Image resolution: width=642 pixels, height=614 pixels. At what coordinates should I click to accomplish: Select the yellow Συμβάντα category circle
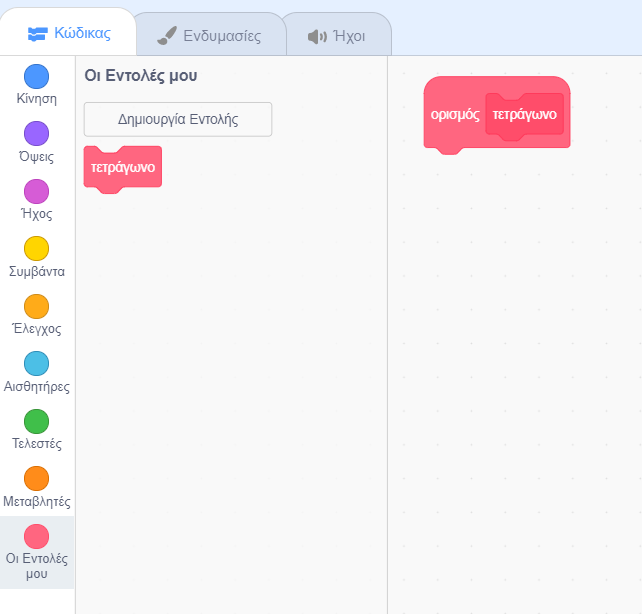(x=36, y=248)
